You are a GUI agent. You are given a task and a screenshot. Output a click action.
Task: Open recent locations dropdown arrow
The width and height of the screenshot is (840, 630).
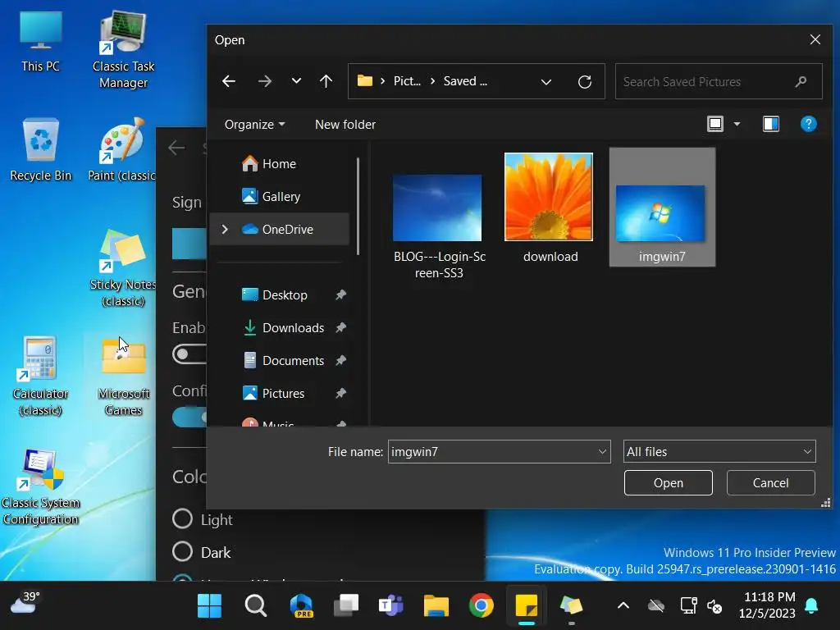[296, 81]
